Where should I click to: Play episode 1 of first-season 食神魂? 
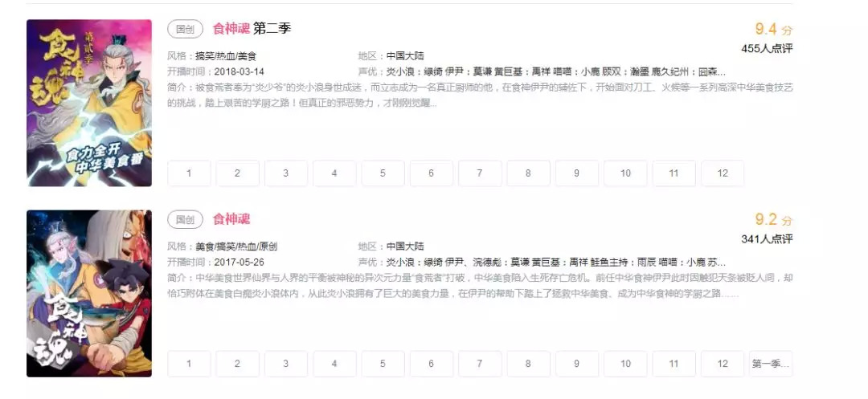click(189, 364)
